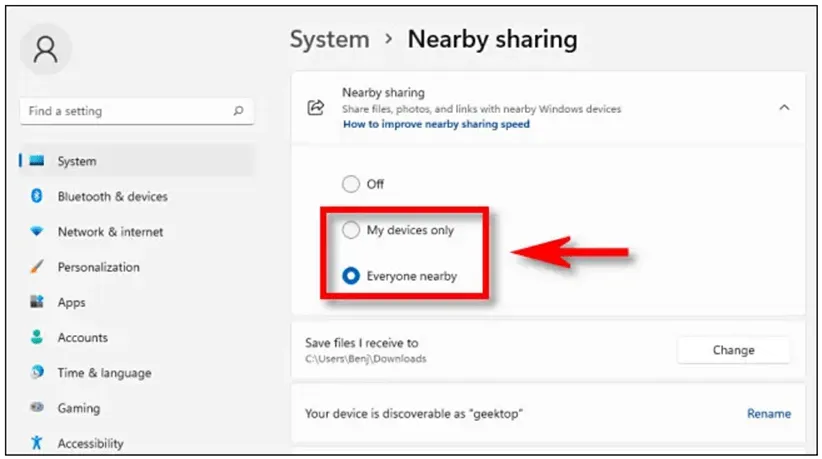
Task: Click the Network wifi icon in sidebar
Action: point(38,232)
